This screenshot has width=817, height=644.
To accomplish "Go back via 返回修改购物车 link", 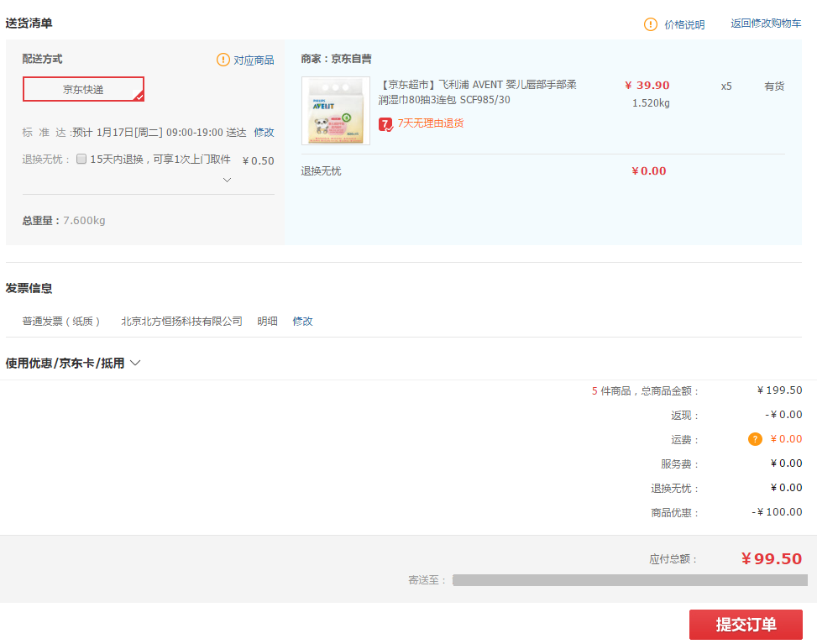I will 766,24.
